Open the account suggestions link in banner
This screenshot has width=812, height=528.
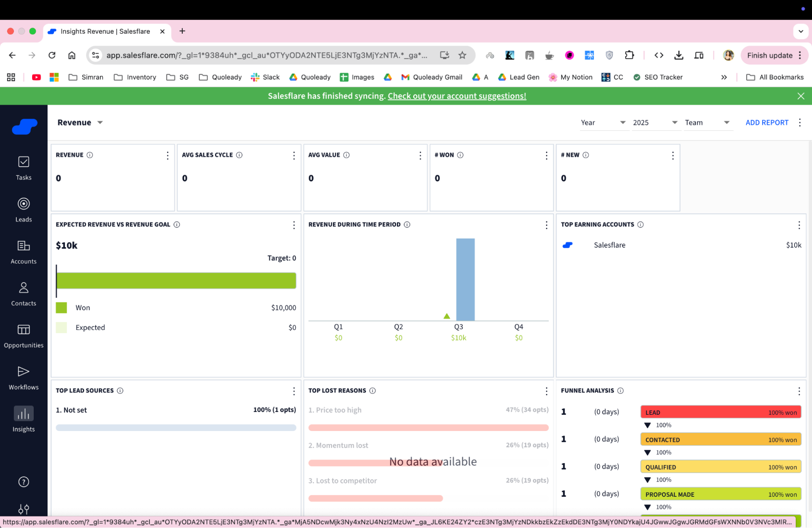[457, 96]
